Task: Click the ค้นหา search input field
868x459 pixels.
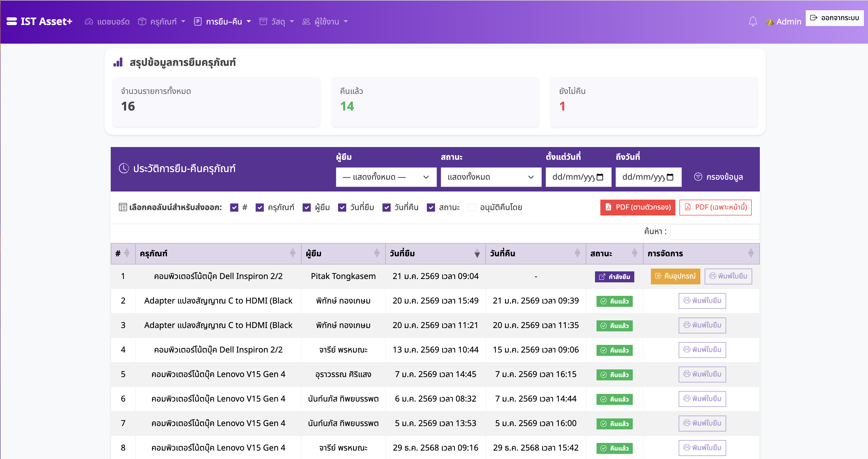Action: pos(715,232)
